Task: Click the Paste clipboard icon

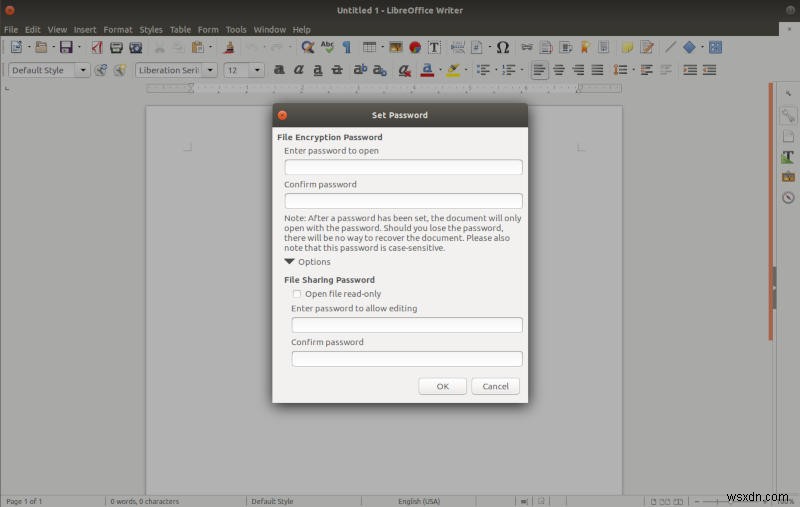Action: (197, 47)
